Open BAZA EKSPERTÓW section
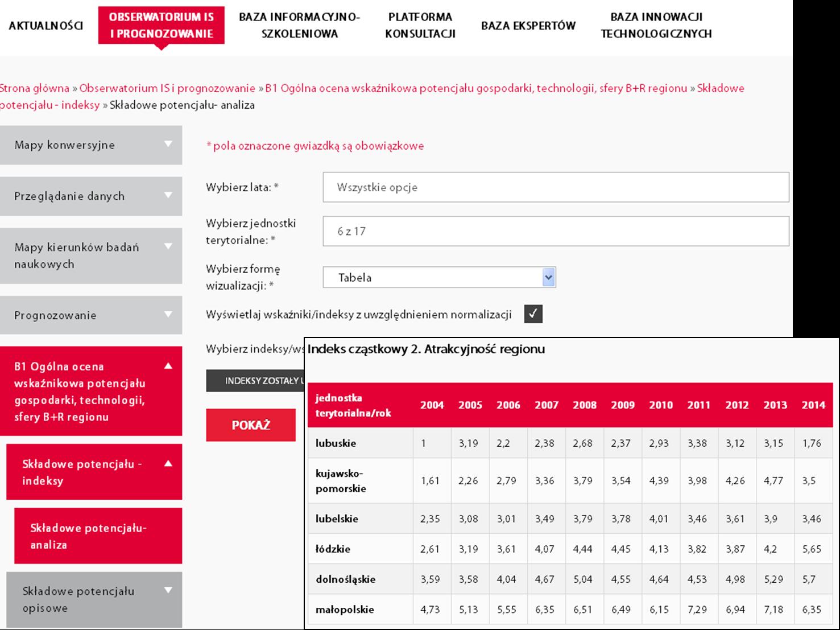Viewport: 840px width, 630px height. (528, 26)
